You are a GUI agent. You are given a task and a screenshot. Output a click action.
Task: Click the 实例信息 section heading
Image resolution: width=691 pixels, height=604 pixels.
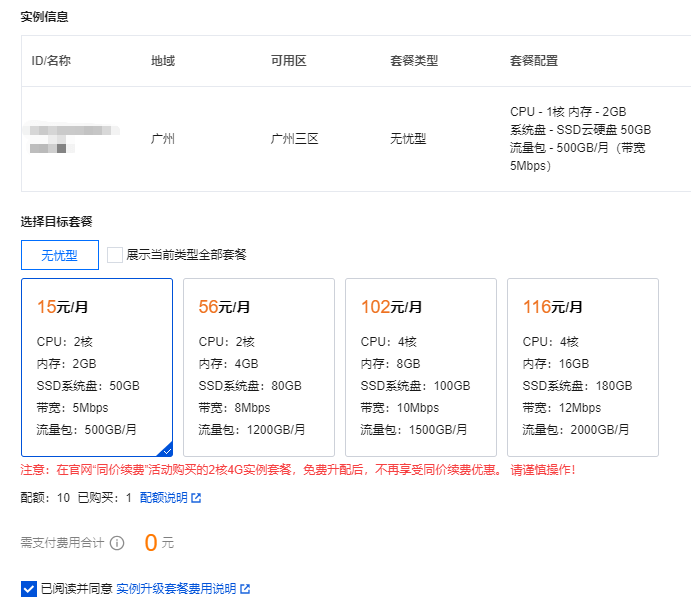coord(45,17)
